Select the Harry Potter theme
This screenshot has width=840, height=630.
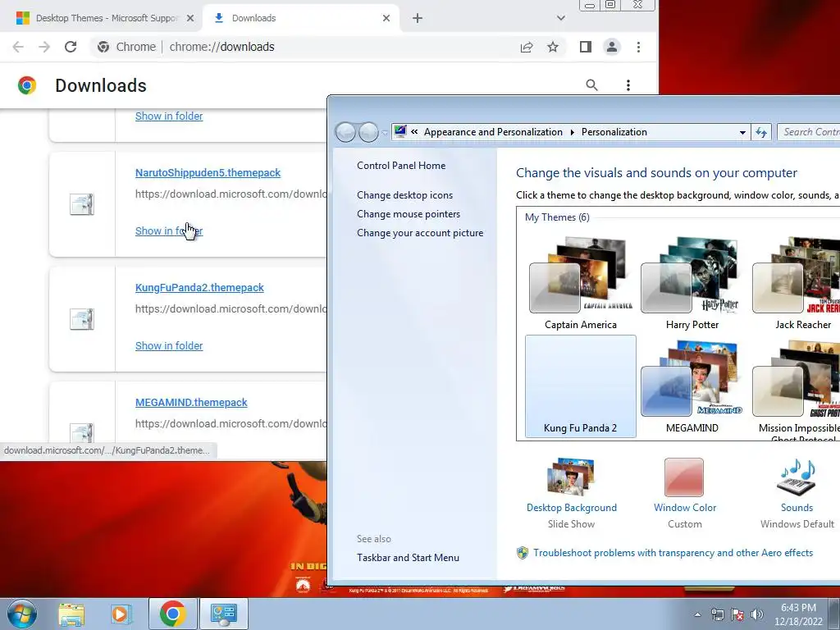(x=692, y=284)
